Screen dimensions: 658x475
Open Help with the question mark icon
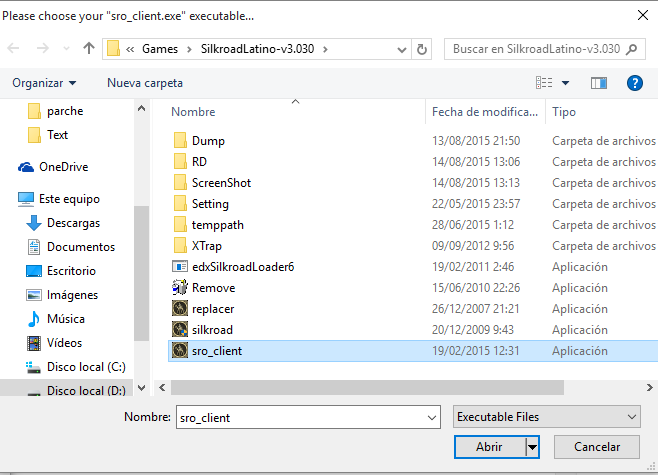tap(634, 83)
